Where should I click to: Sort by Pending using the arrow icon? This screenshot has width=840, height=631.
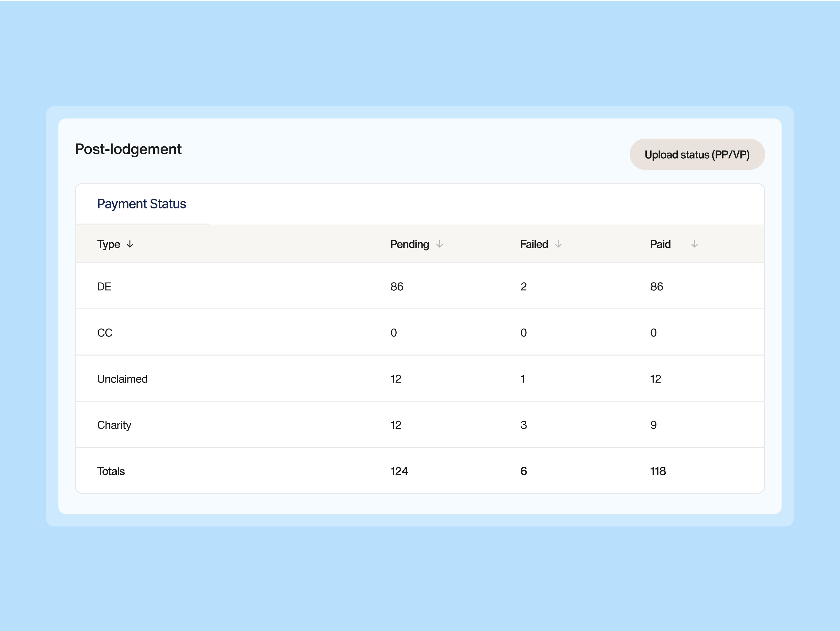(x=439, y=244)
